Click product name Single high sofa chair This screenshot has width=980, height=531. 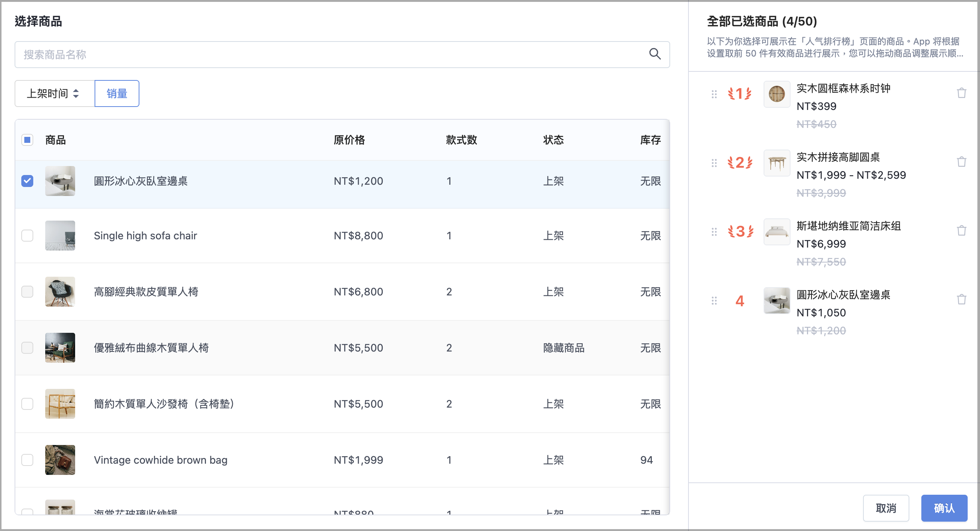pos(145,236)
